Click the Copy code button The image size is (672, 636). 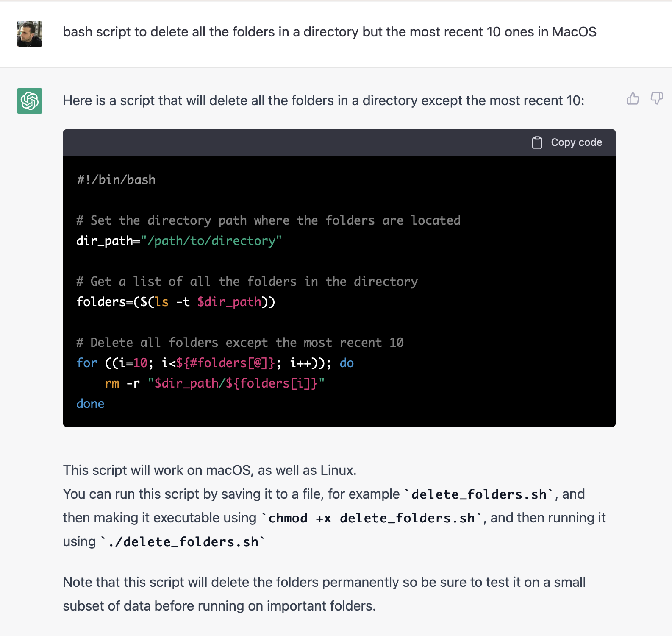pyautogui.click(x=567, y=142)
